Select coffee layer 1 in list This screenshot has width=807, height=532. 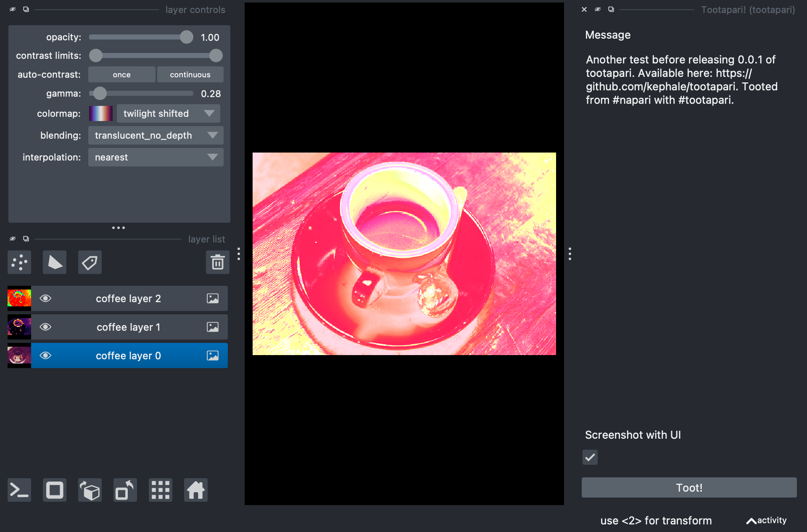[128, 327]
